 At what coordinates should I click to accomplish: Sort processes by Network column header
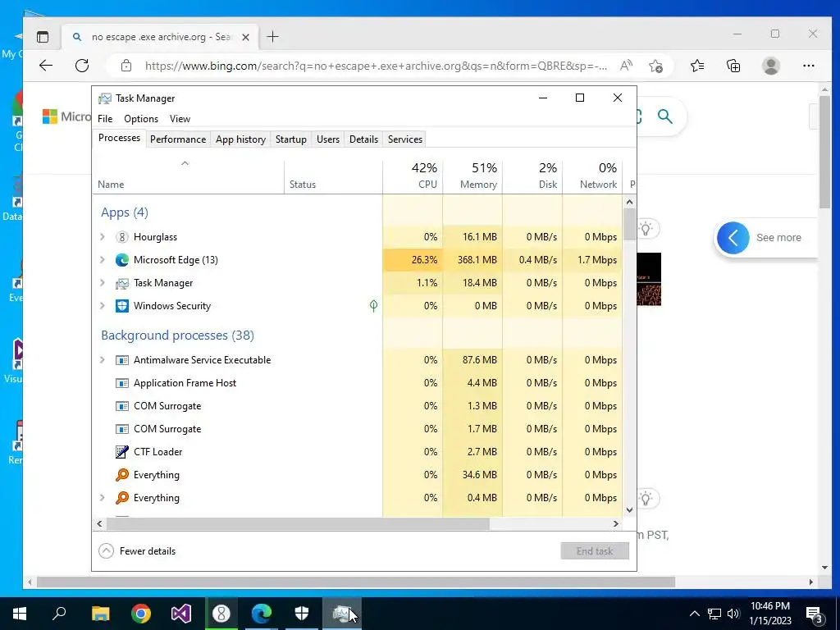coord(593,176)
